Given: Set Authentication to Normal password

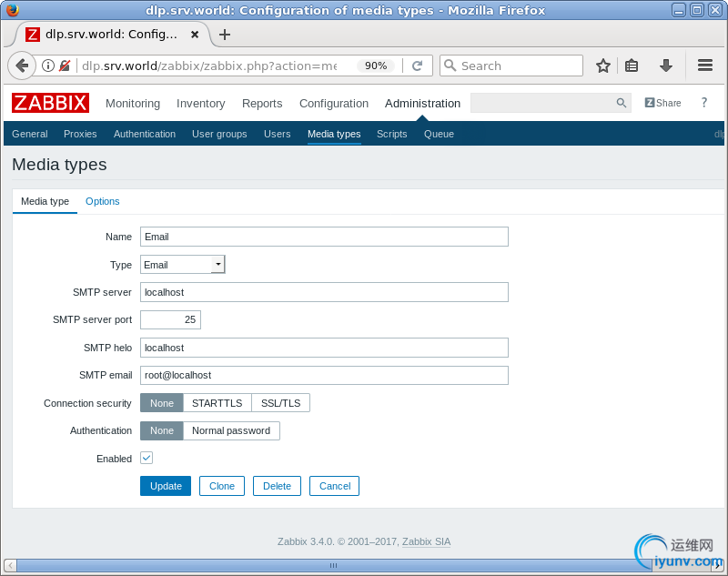Looking at the screenshot, I should click(231, 430).
